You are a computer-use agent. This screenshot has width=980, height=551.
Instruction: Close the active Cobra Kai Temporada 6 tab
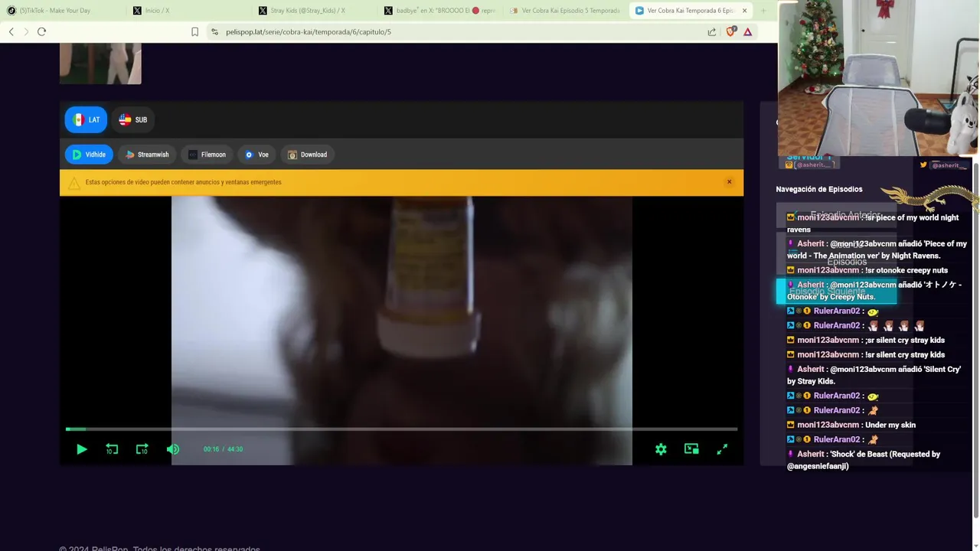pos(744,11)
